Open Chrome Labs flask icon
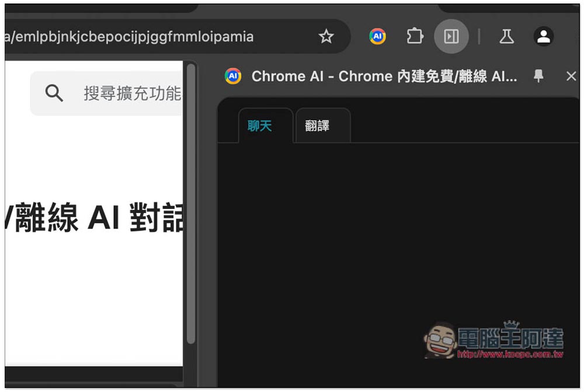Image resolution: width=584 pixels, height=392 pixels. tap(506, 36)
